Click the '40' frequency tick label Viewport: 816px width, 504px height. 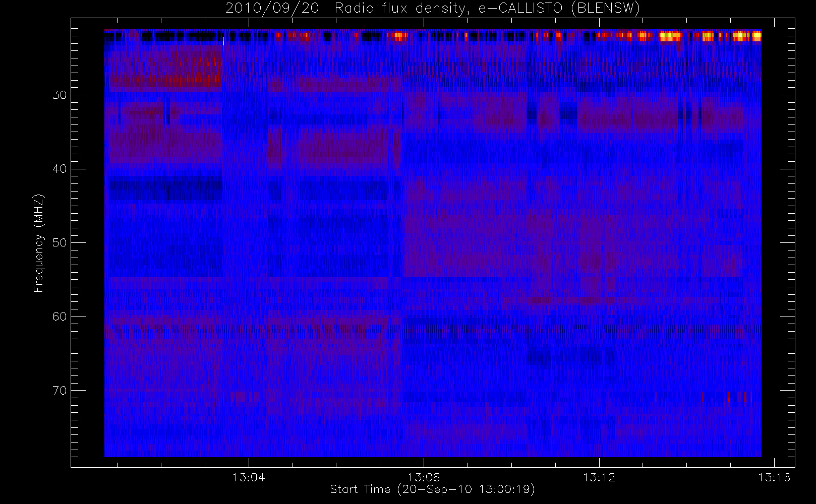60,169
